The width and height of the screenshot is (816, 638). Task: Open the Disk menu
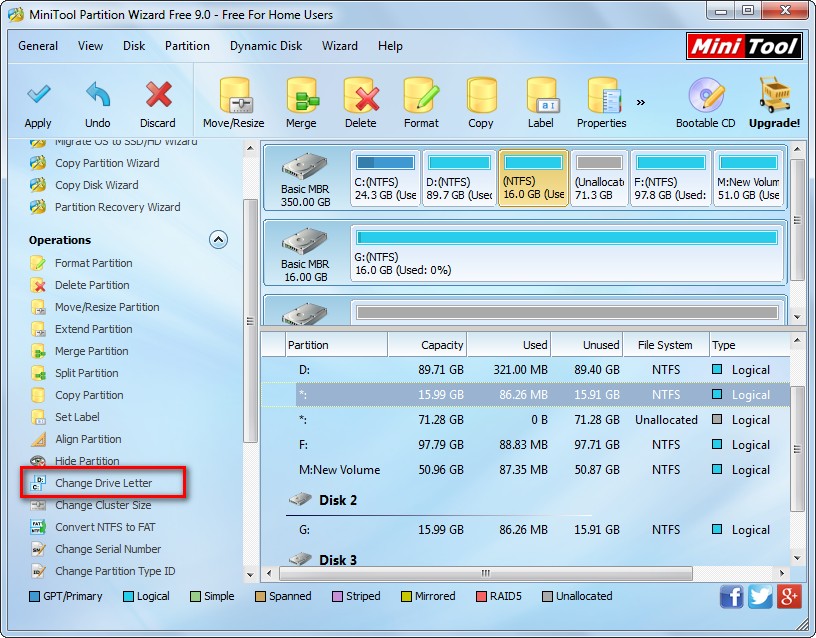coord(134,46)
